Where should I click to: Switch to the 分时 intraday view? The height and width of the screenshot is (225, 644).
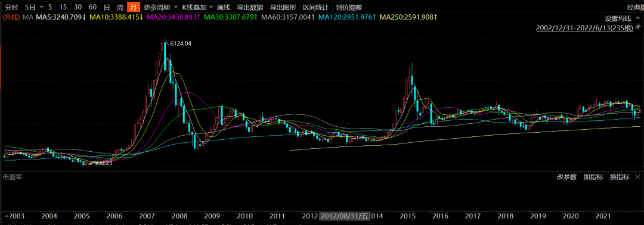[x=11, y=7]
